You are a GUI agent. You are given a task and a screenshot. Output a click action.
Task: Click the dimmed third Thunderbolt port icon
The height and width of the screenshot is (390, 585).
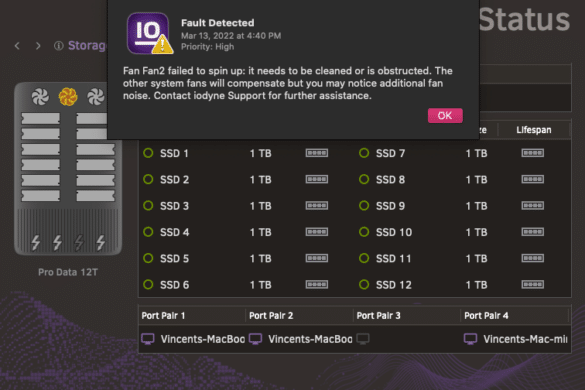click(79, 242)
